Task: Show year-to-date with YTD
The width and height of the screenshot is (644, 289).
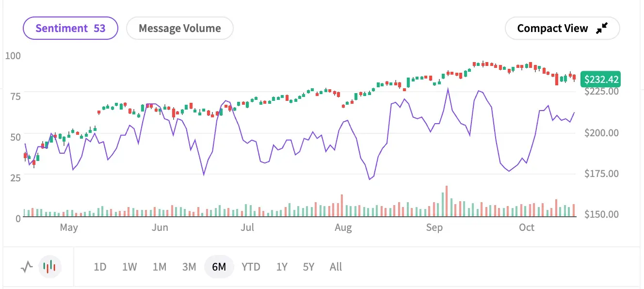Action: pos(251,267)
